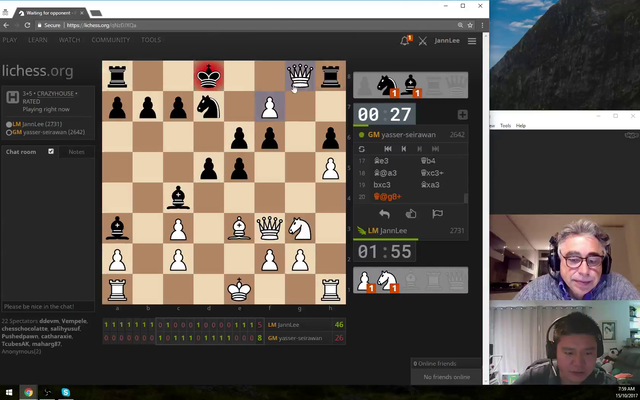
Task: Open Chrome from the taskbar
Action: [28, 393]
